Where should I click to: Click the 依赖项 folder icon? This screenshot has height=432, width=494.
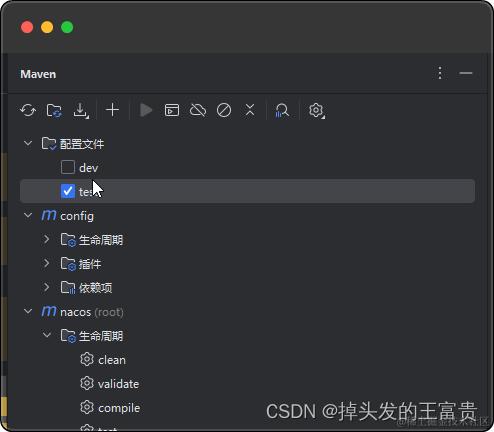tap(68, 288)
